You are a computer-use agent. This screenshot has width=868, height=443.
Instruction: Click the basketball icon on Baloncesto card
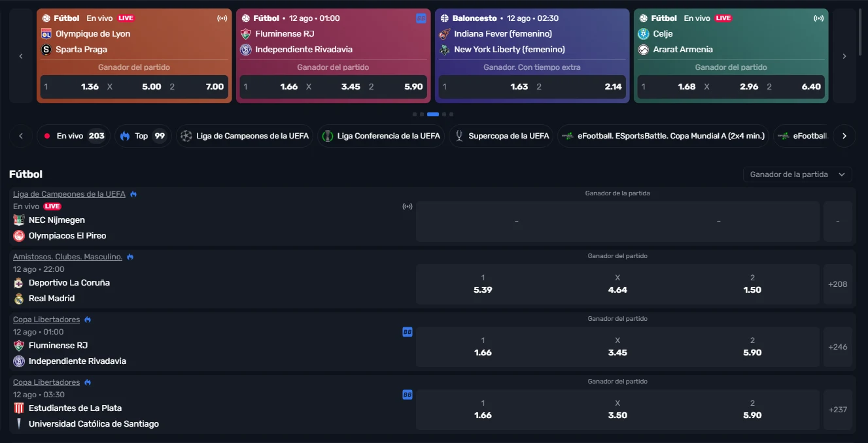coord(445,18)
